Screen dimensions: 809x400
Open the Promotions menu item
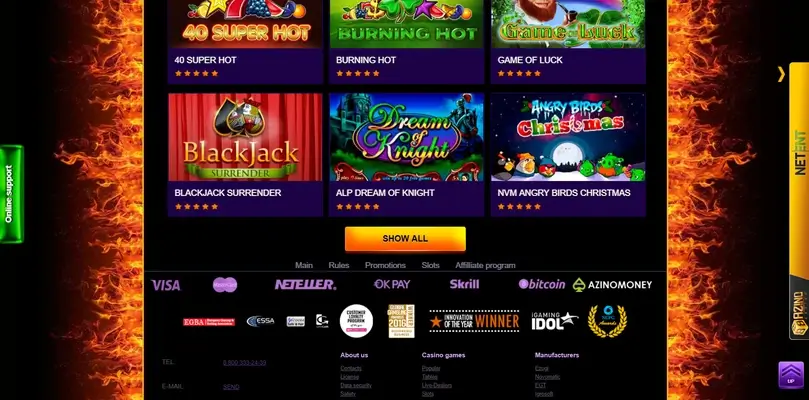[x=385, y=265]
